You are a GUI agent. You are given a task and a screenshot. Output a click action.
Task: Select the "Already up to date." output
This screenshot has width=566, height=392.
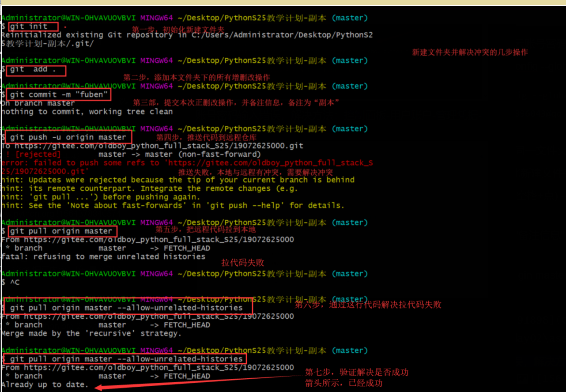(x=45, y=384)
